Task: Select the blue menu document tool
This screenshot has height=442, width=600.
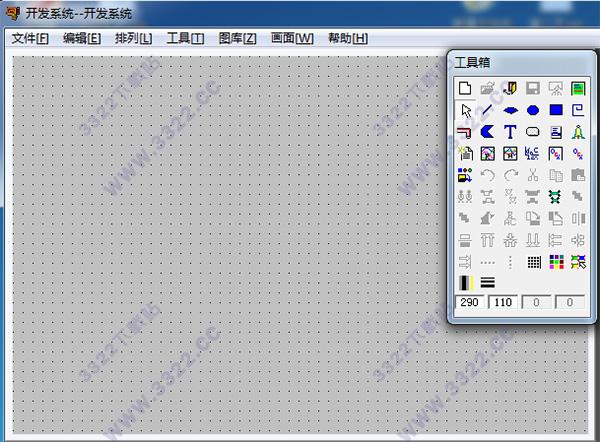Action: pyautogui.click(x=556, y=132)
